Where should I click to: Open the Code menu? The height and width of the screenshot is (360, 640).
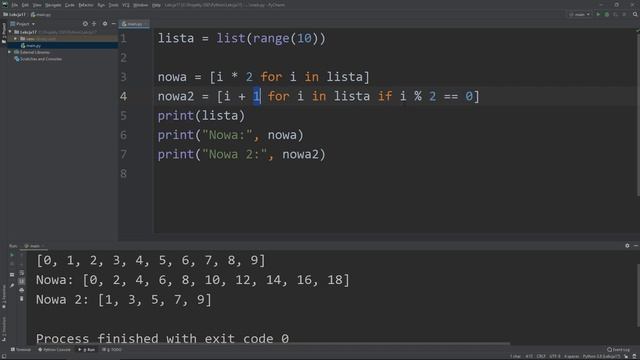coord(70,5)
